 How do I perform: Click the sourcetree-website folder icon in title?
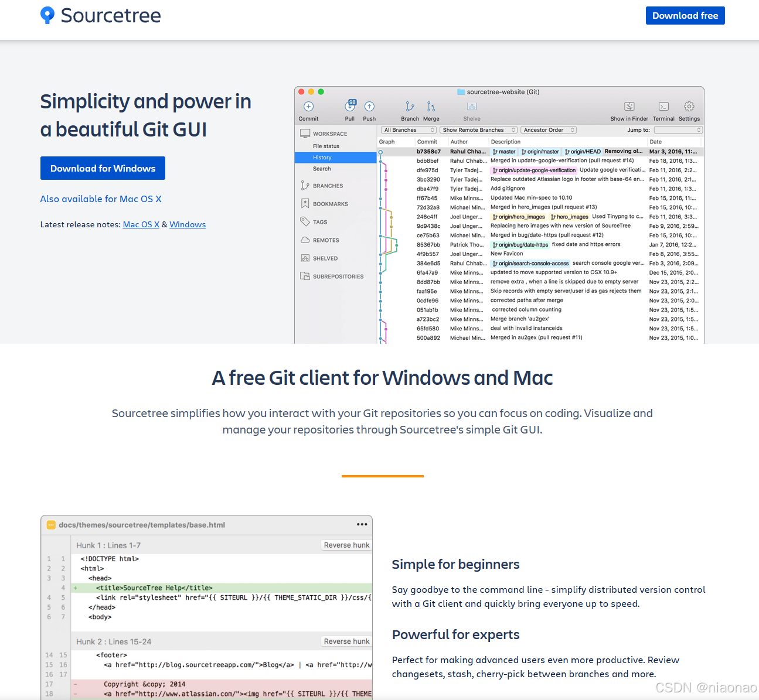(461, 92)
